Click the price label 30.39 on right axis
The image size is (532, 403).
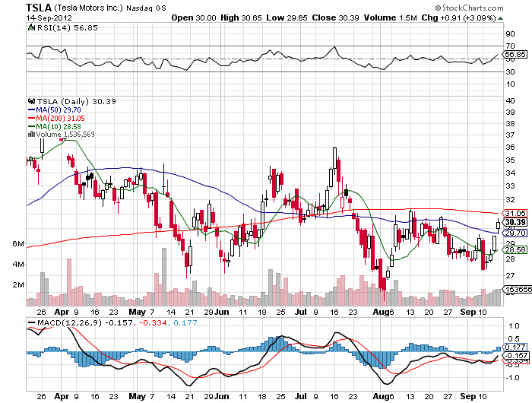pos(515,222)
